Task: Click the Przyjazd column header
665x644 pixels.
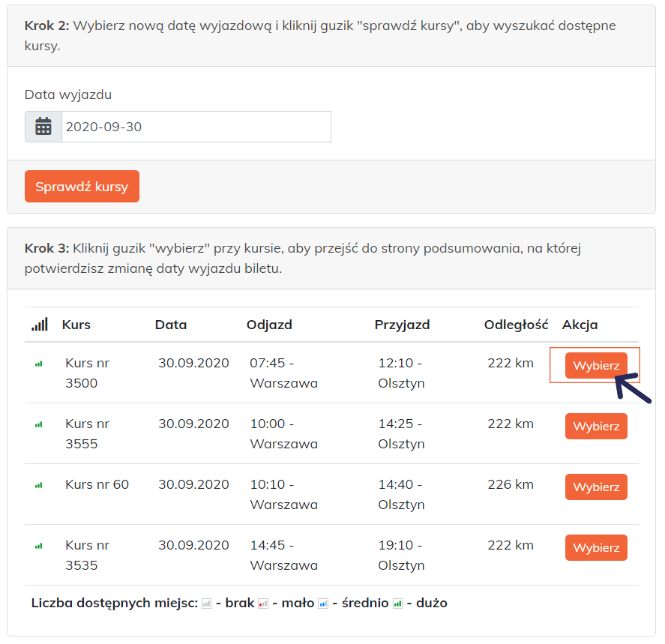Action: [402, 325]
